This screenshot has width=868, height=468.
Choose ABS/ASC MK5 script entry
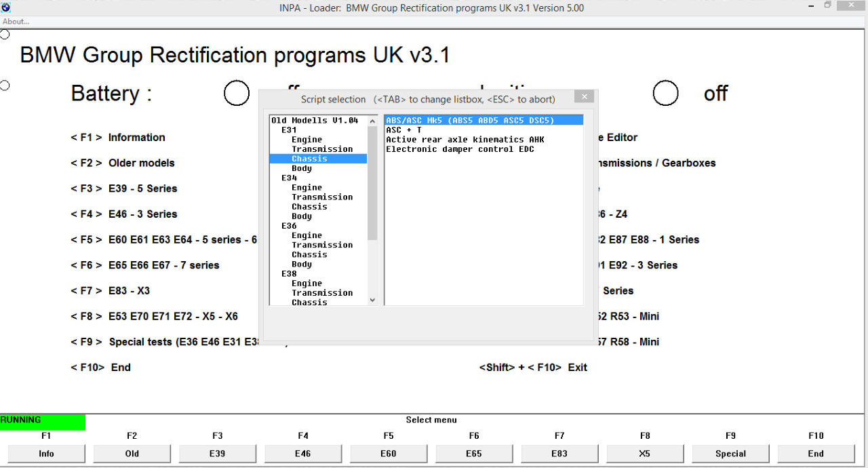pos(484,120)
